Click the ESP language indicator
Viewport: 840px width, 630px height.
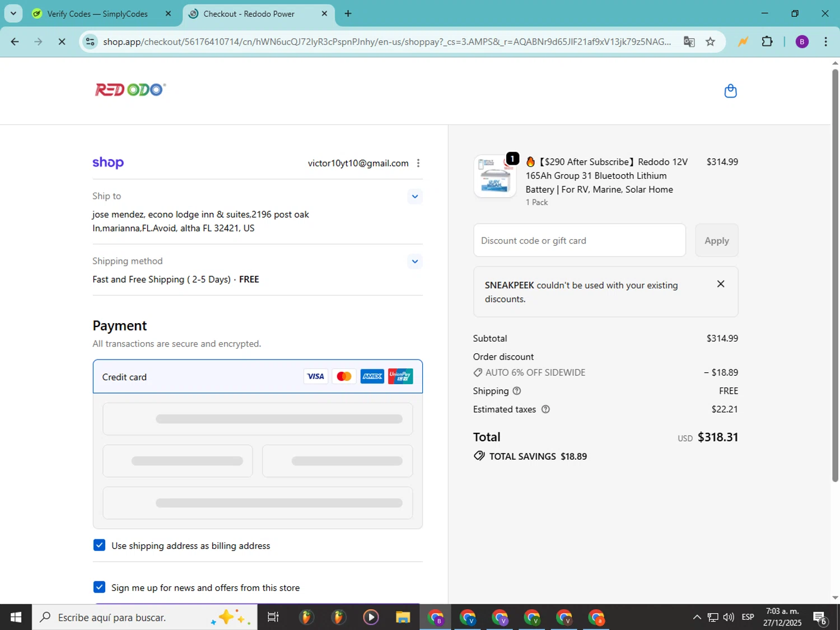[748, 617]
